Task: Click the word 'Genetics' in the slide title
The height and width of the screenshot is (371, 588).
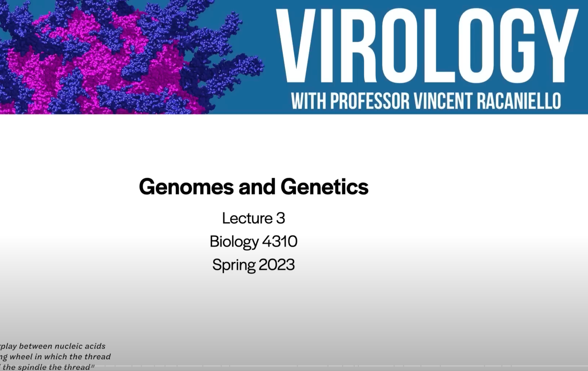Action: click(x=325, y=187)
